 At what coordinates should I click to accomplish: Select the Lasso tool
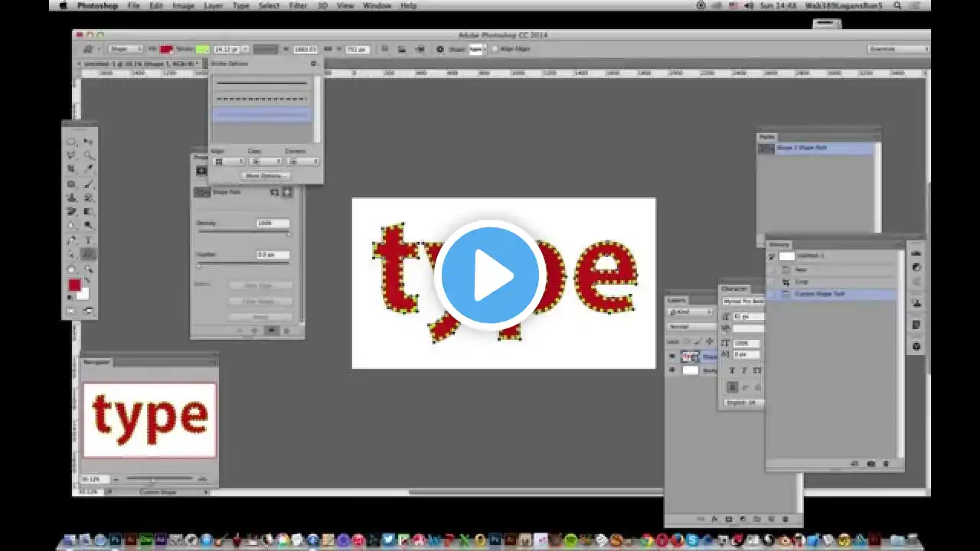(71, 155)
